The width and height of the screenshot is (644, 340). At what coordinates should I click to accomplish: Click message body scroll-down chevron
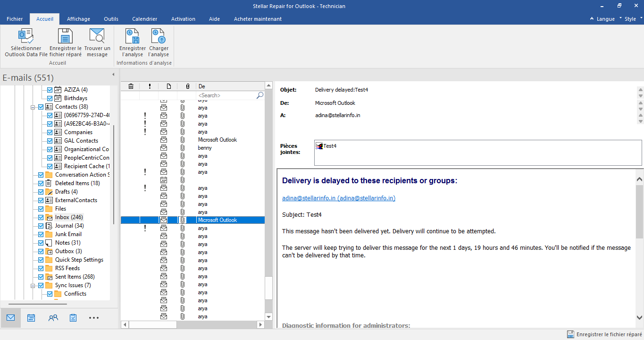click(640, 318)
